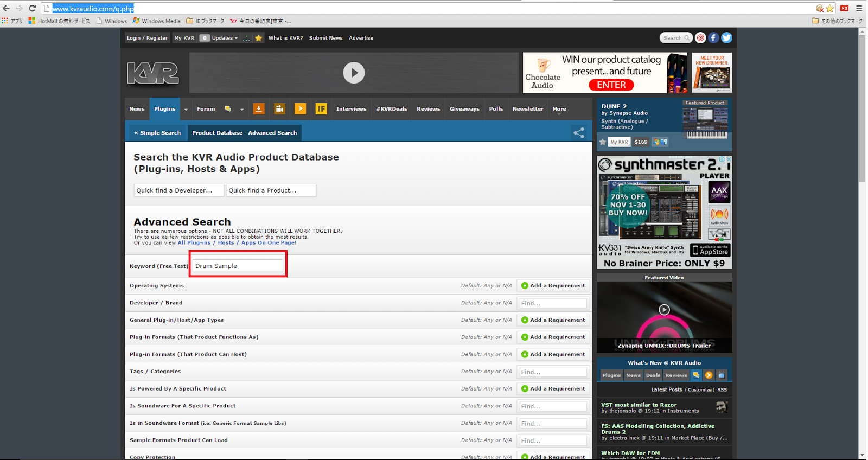The image size is (868, 460).
Task: Switch to Deals tab in What's New
Action: (x=653, y=375)
